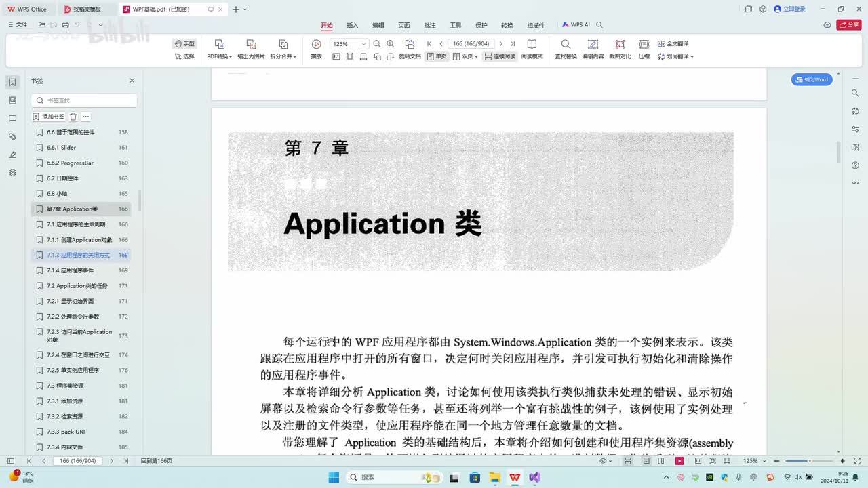The image size is (868, 488).
Task: Jump to the first page in toolbar
Action: [x=429, y=44]
